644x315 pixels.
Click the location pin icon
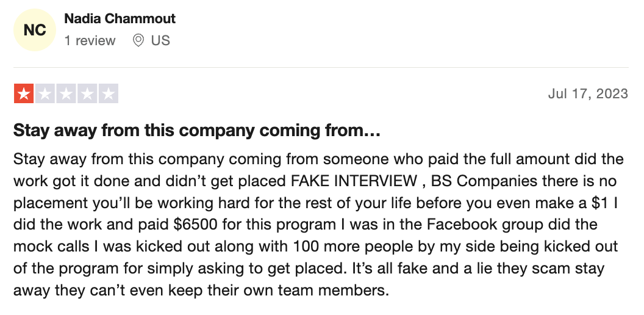pyautogui.click(x=138, y=40)
